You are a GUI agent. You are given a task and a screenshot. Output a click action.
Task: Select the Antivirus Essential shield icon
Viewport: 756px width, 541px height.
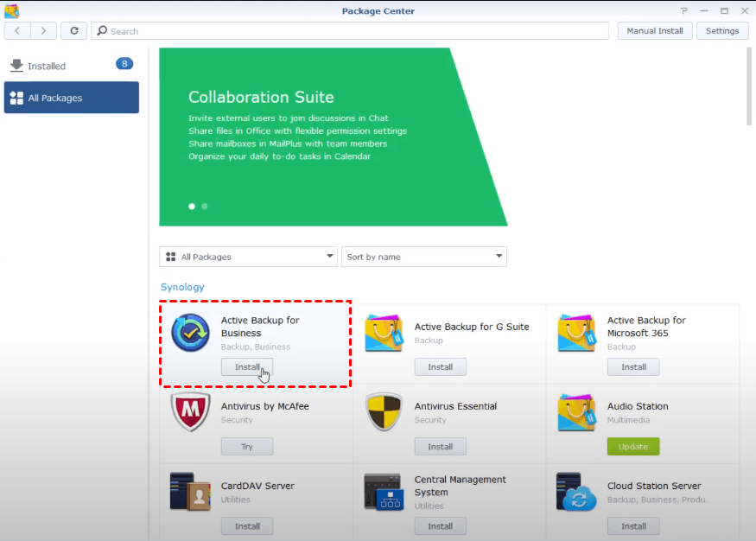click(x=384, y=412)
